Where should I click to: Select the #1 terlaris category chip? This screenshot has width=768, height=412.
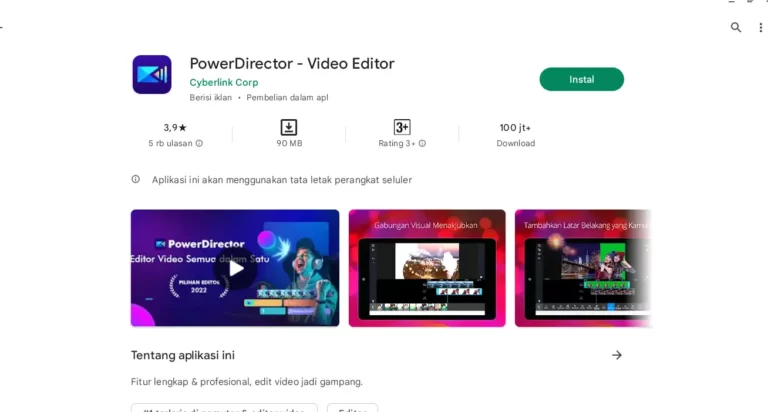(224, 409)
